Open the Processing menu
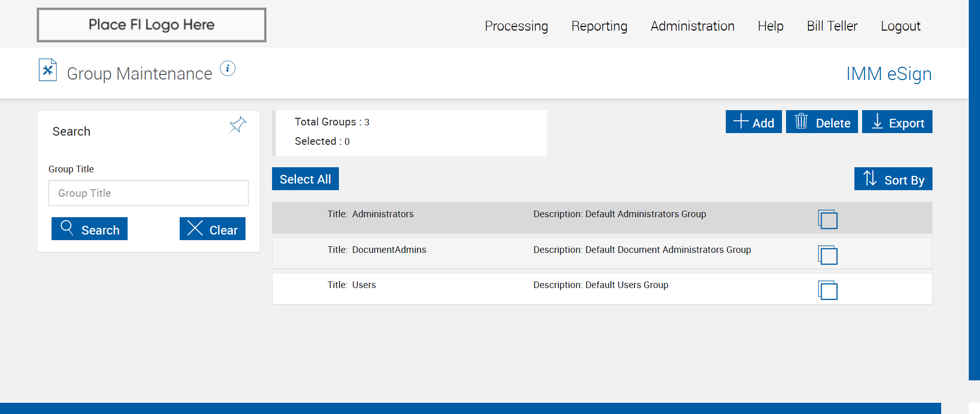The image size is (980, 414). [x=516, y=26]
